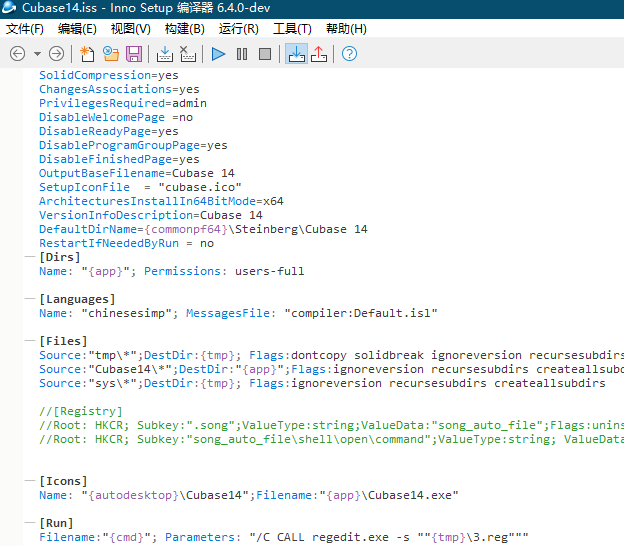Image resolution: width=624 pixels, height=546 pixels.
Task: Open the 编辑(E) menu
Action: click(x=77, y=29)
